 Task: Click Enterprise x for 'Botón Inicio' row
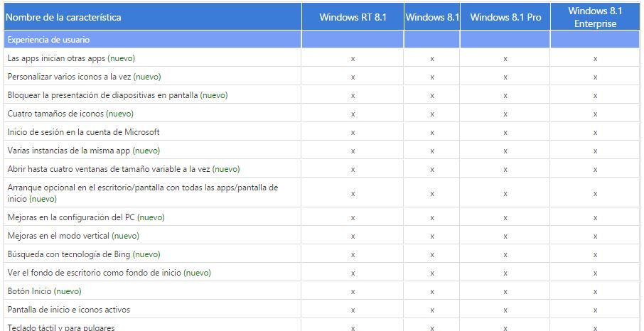point(595,291)
